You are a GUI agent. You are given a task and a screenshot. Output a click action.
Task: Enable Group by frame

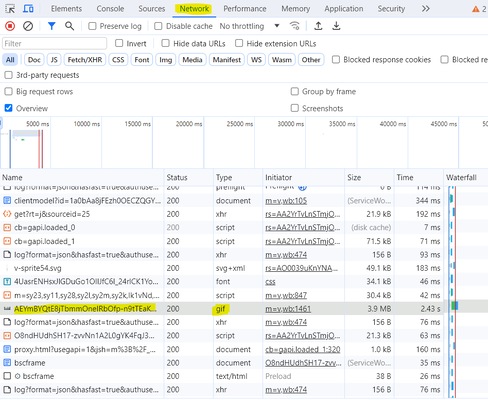pos(295,91)
